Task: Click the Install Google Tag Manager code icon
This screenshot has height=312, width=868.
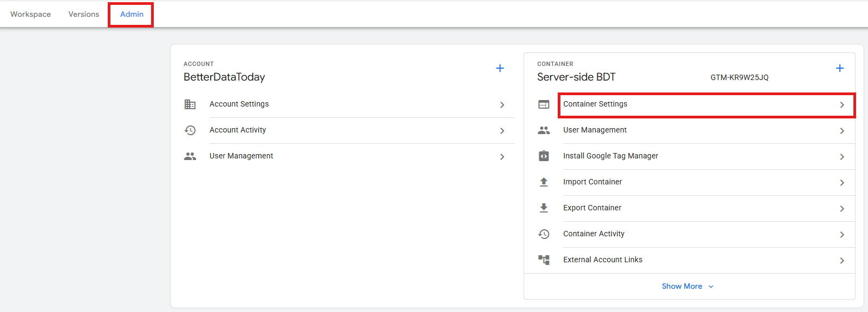Action: click(544, 156)
